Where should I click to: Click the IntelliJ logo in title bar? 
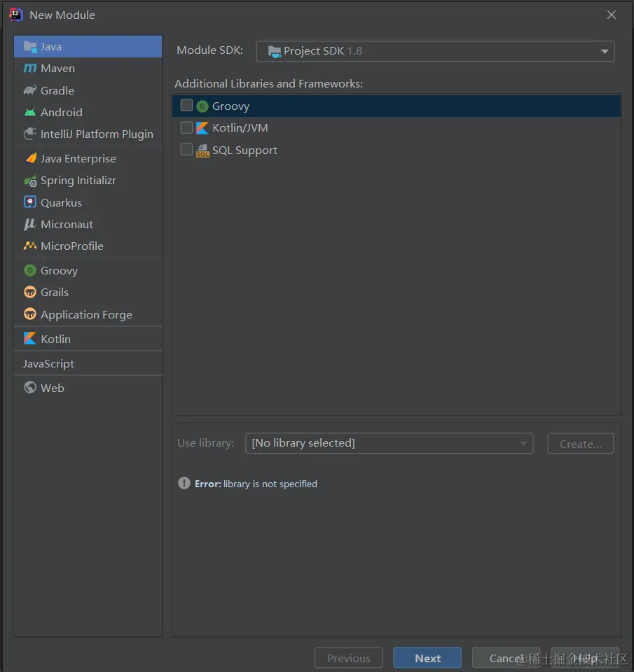click(x=16, y=15)
